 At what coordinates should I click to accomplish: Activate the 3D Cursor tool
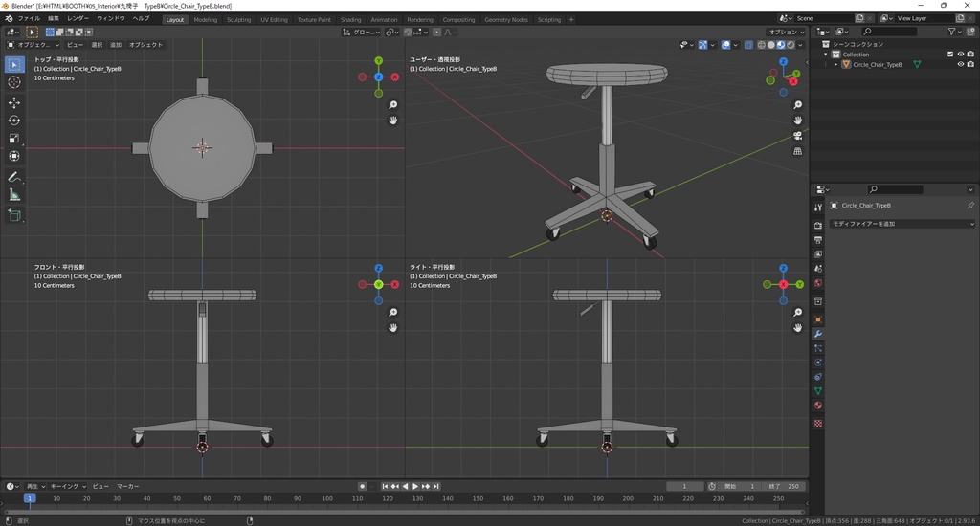(x=14, y=82)
